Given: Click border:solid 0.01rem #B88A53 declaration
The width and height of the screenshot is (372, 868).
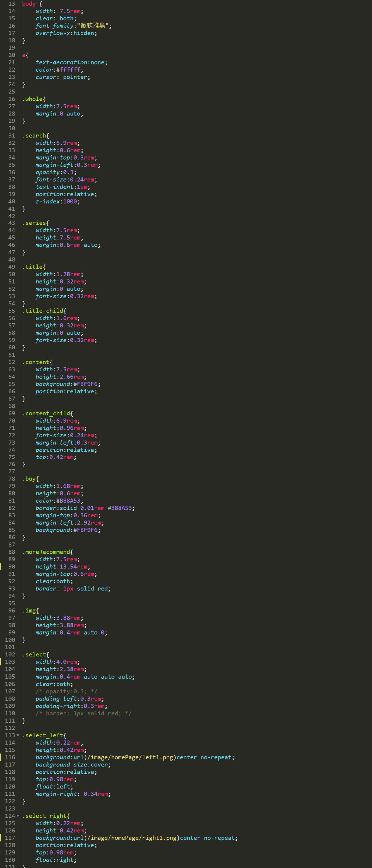Looking at the screenshot, I should (x=85, y=508).
